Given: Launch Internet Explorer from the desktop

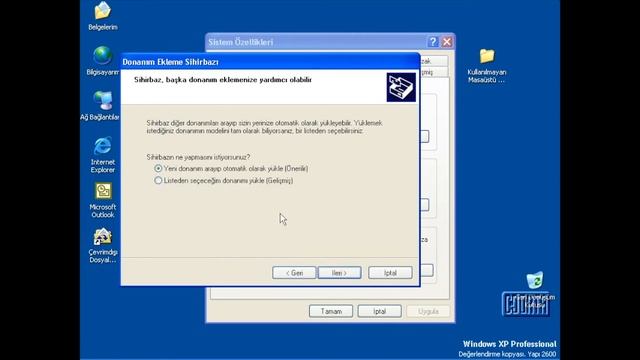Looking at the screenshot, I should click(102, 146).
